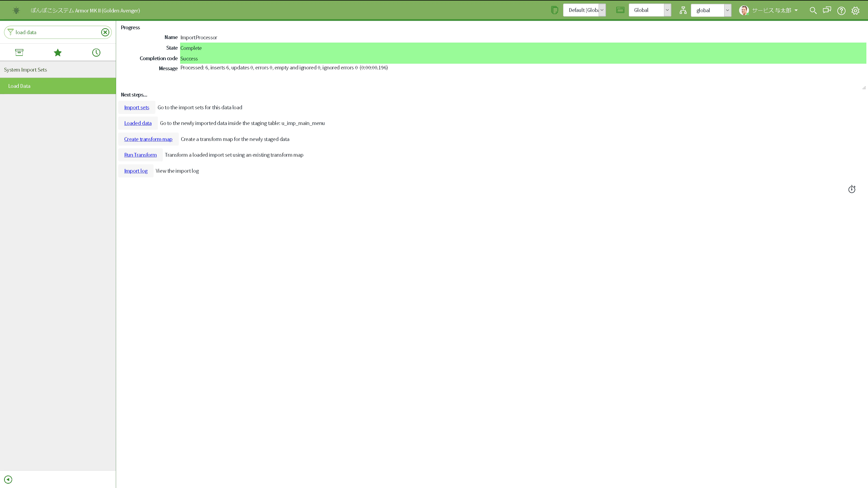
Task: Click the Success completion code value
Action: coord(189,59)
